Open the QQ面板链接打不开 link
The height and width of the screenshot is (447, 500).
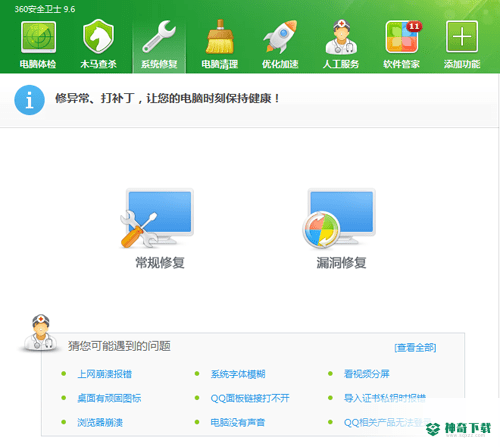(x=250, y=398)
